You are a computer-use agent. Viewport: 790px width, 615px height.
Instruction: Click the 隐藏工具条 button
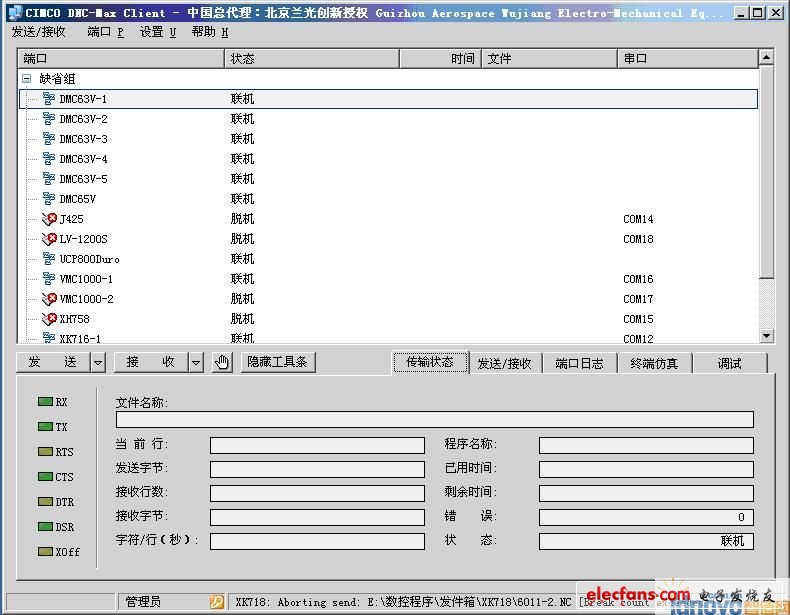coord(278,362)
